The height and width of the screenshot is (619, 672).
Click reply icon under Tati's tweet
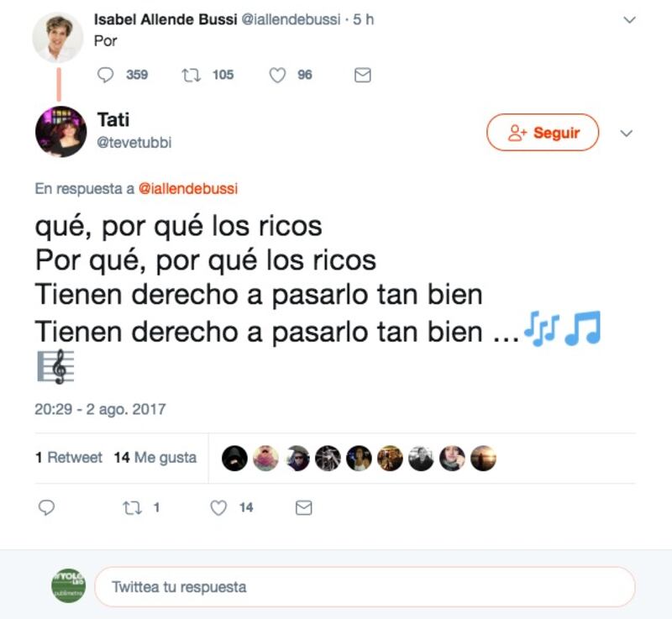click(47, 507)
